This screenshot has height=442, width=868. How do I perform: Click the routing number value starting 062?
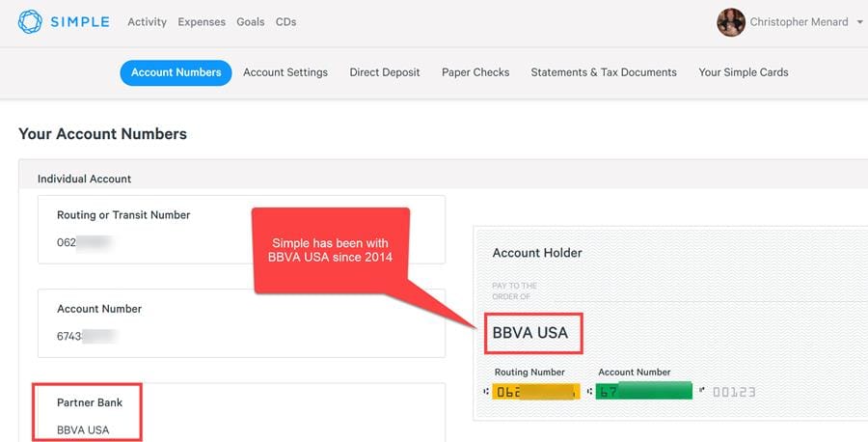click(x=85, y=242)
